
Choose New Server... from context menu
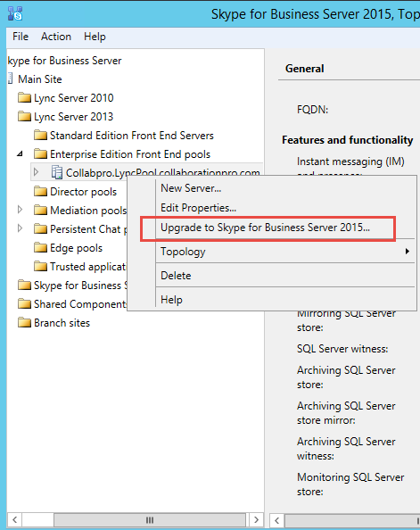(191, 188)
